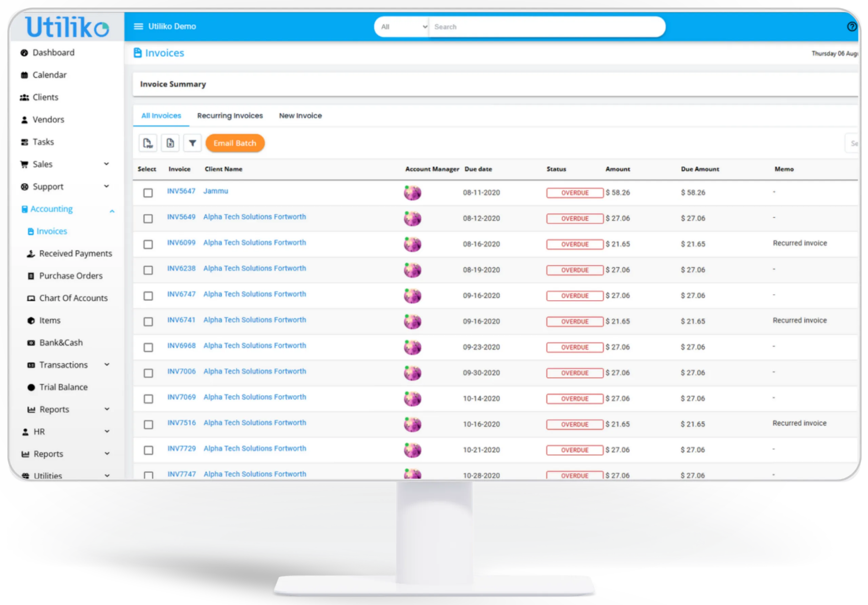Expand the Utilities menu chevron

click(107, 476)
